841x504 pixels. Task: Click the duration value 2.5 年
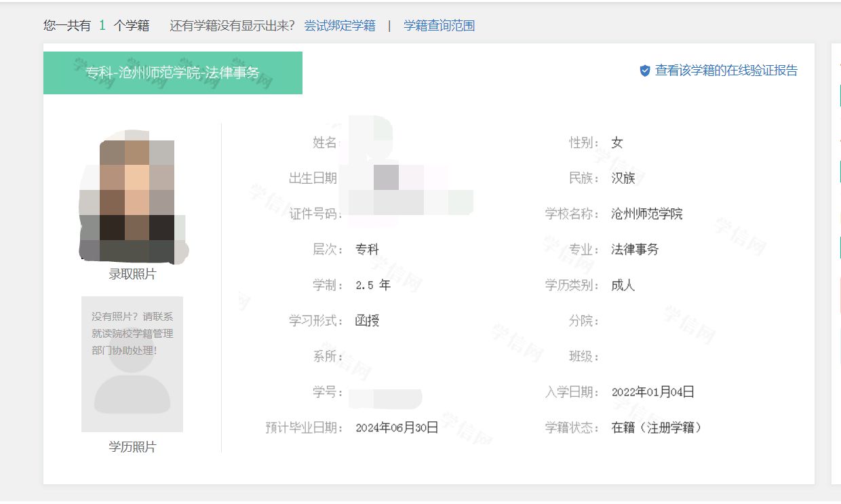click(373, 286)
